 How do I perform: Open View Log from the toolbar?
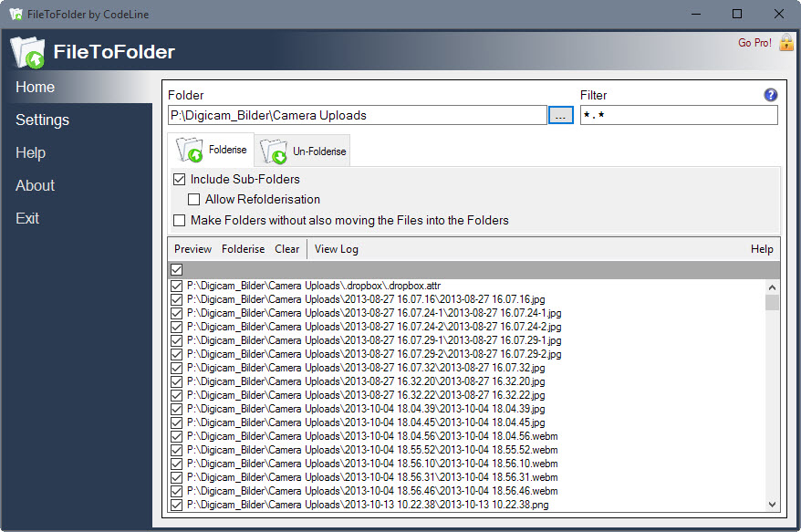click(x=336, y=249)
